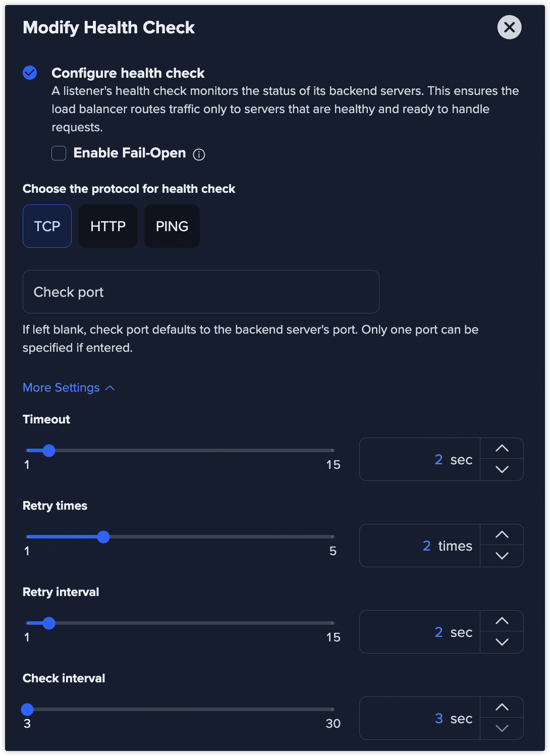
Task: Click the Check interval slider handle
Action: 27,710
